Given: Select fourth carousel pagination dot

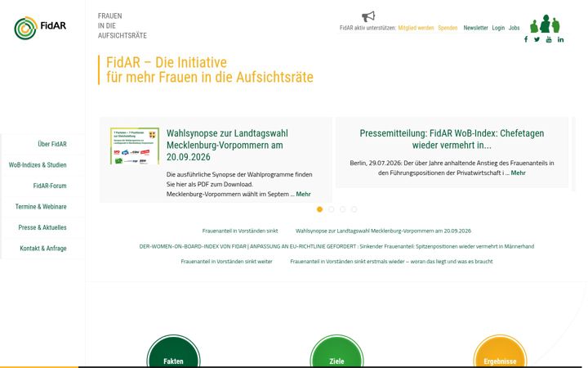Looking at the screenshot, I should [x=354, y=209].
